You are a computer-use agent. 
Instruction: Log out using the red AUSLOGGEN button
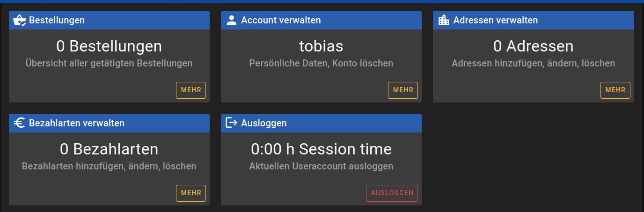[x=392, y=193]
